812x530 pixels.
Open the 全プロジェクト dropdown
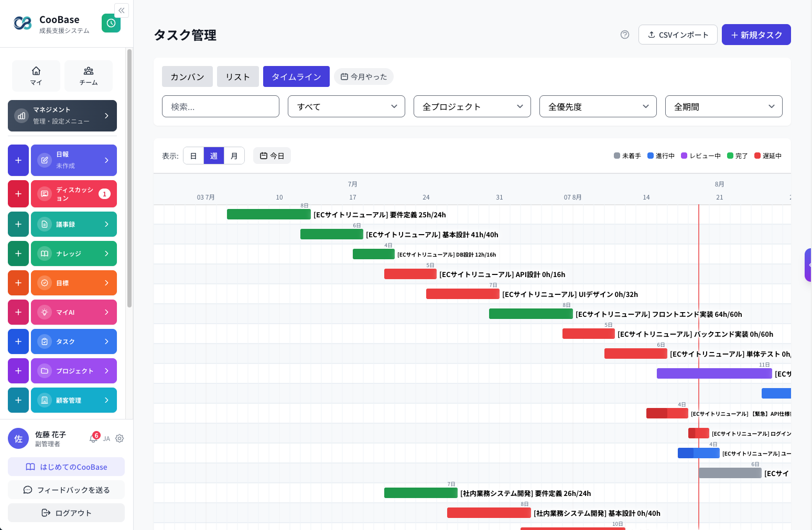point(472,106)
